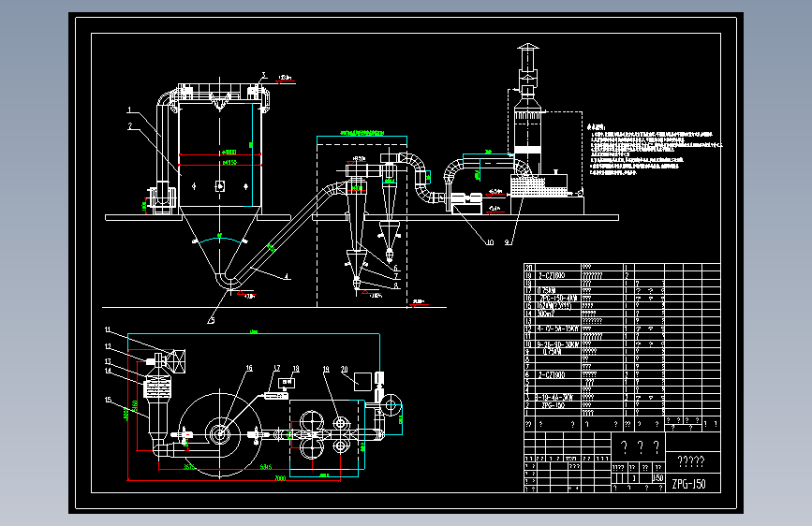This screenshot has height=526, width=812.
Task: Select callout number 20 beside the square box
Action: coord(345,369)
